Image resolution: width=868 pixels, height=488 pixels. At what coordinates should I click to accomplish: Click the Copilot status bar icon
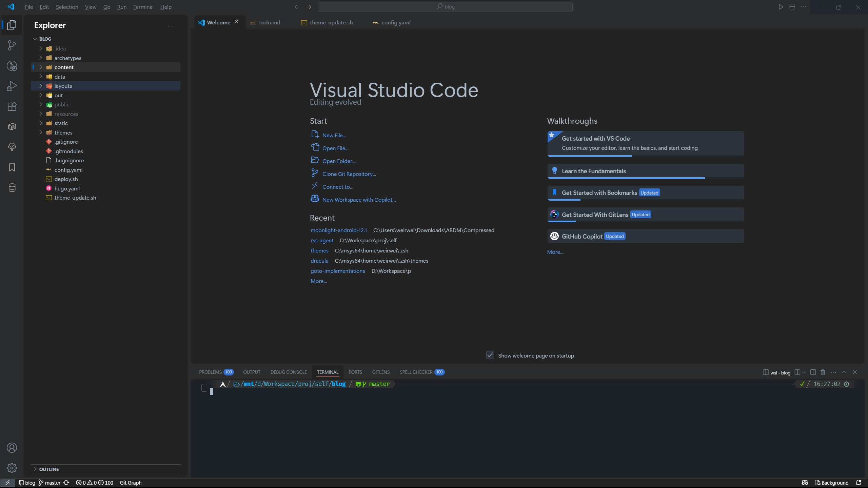[805, 483]
